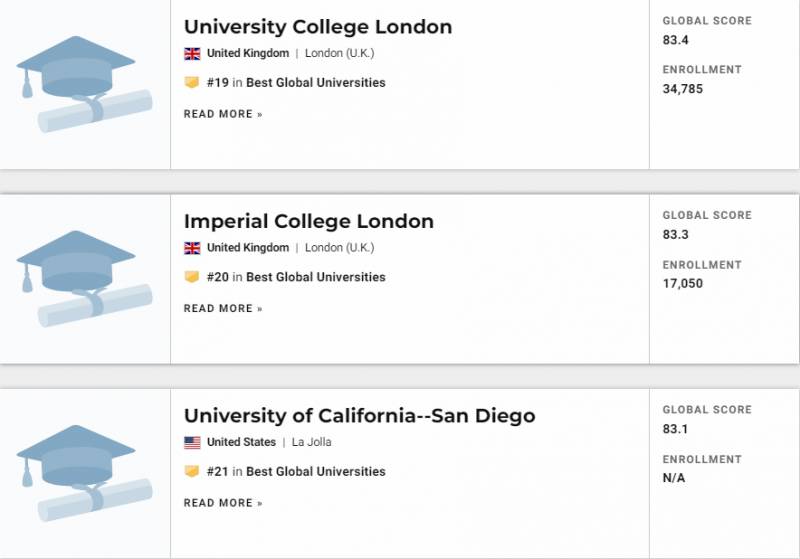Click "#20 in Best Global Universities" text
Screen dimensions: 800x559
296,277
